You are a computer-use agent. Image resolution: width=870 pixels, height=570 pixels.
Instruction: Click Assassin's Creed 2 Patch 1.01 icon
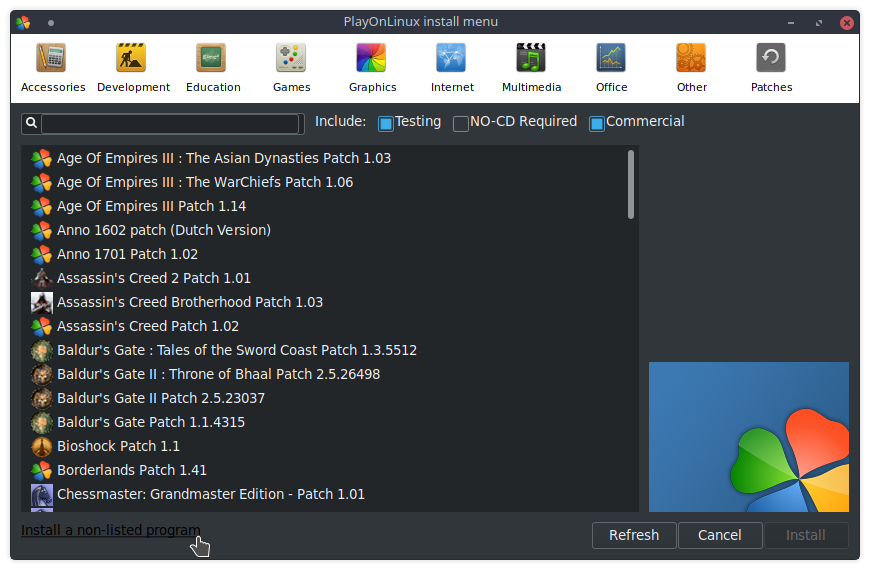[x=42, y=278]
